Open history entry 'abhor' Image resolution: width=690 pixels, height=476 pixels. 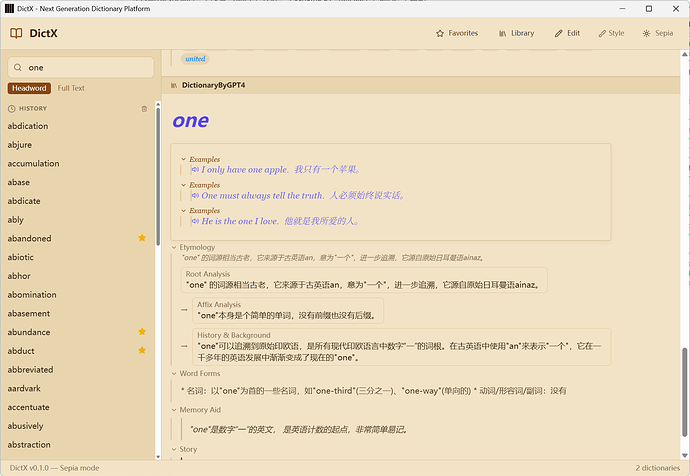19,276
